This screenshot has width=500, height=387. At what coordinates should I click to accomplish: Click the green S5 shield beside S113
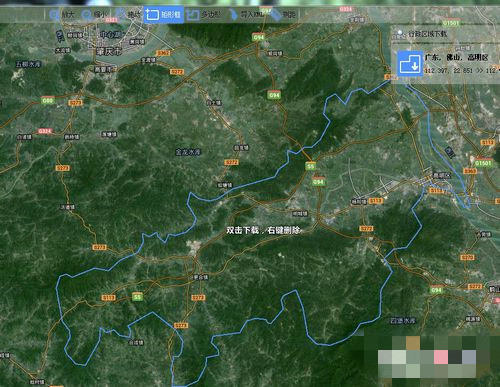(137, 297)
